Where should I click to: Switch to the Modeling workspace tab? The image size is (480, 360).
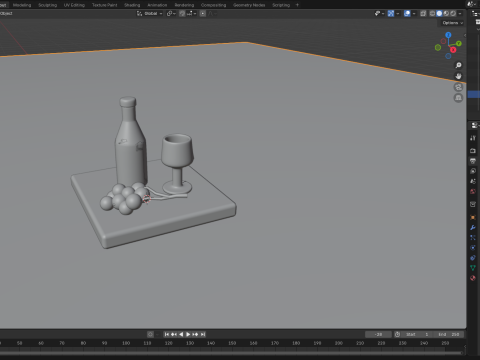click(x=22, y=5)
